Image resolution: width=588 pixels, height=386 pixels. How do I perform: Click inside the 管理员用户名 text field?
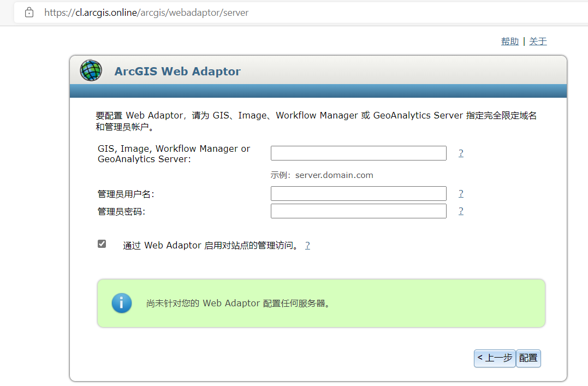(358, 193)
